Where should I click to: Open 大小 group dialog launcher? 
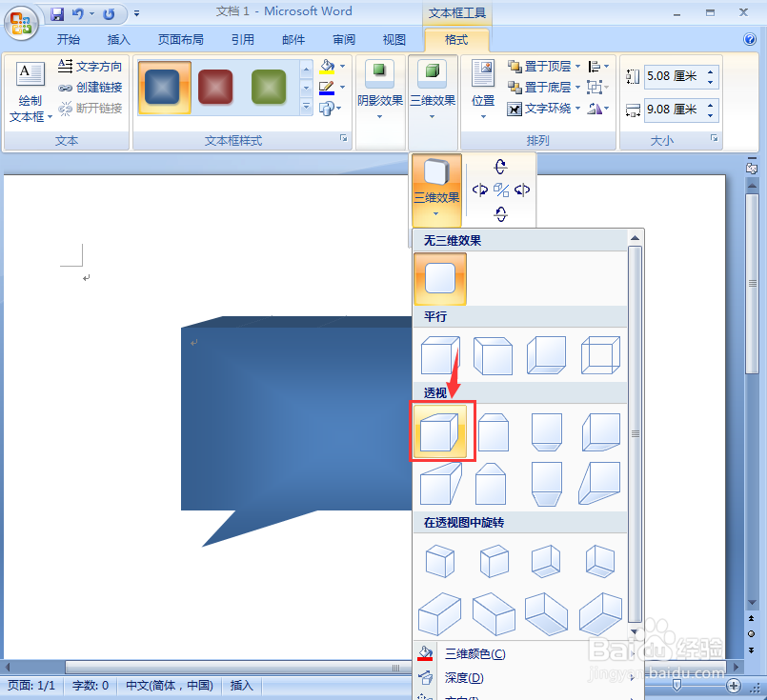click(715, 139)
